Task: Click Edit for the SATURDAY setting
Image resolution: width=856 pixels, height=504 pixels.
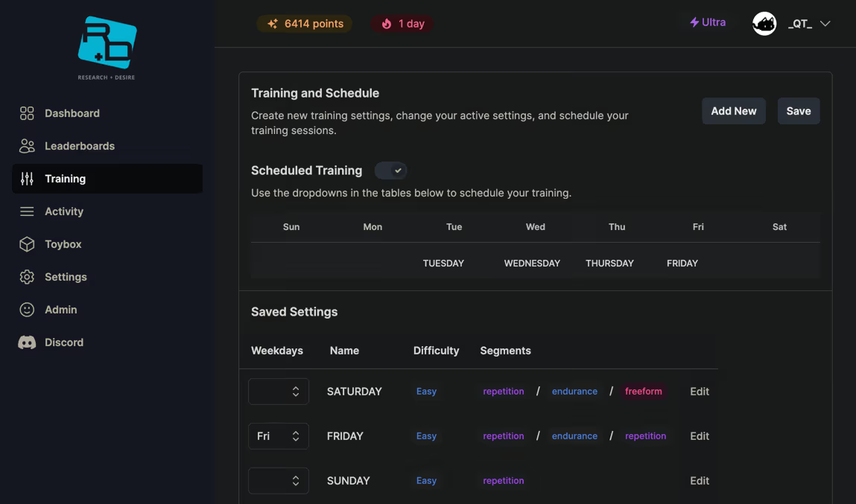Action: point(699,392)
